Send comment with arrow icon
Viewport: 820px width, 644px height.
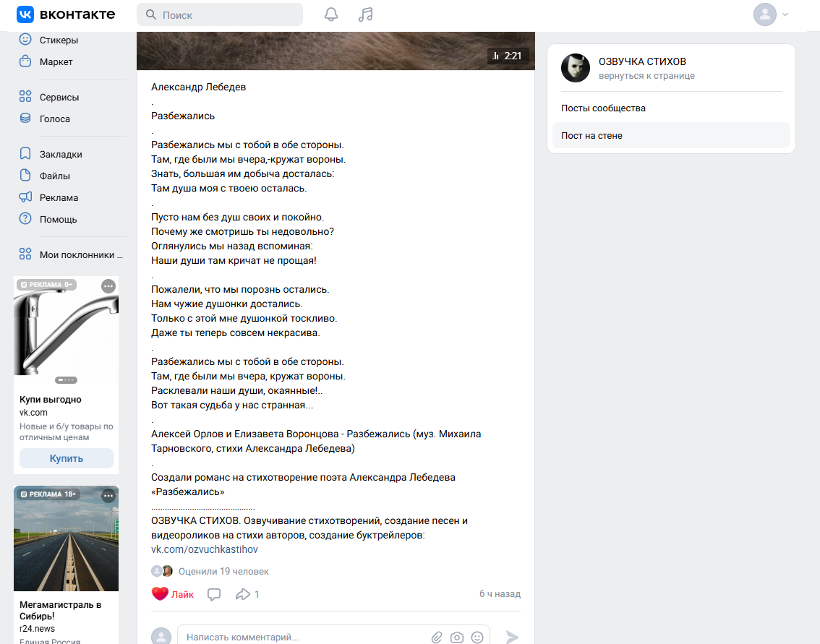point(512,637)
